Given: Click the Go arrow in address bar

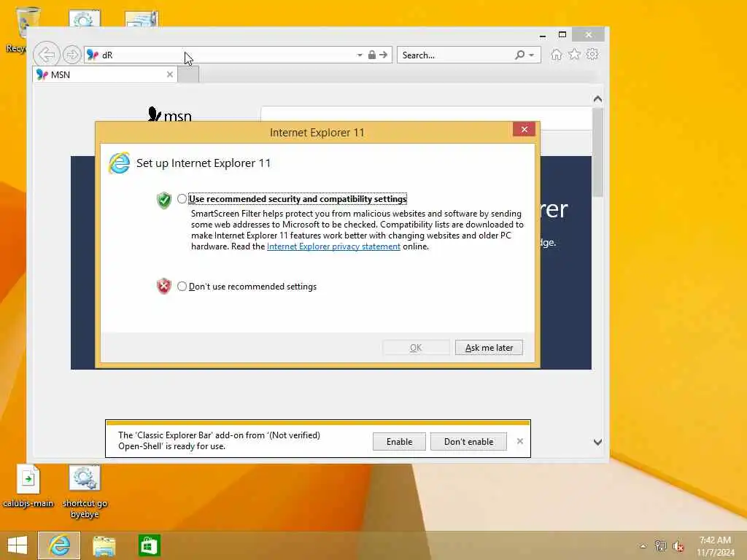Looking at the screenshot, I should tap(384, 55).
